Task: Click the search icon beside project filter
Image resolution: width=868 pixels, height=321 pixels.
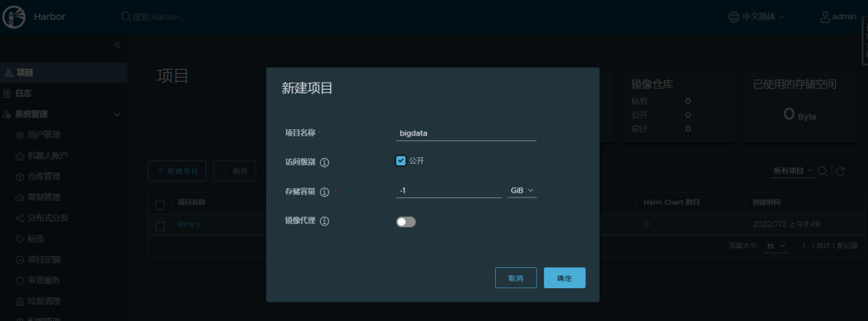Action: pyautogui.click(x=823, y=171)
